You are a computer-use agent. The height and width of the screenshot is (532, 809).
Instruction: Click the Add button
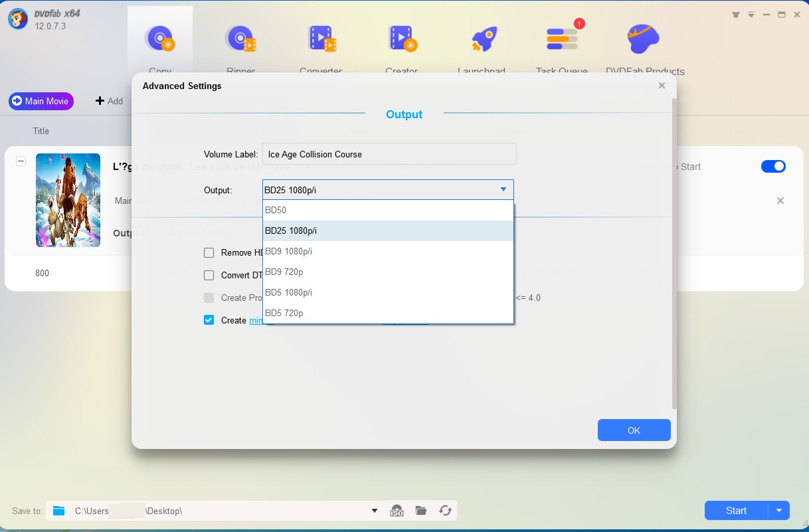(110, 101)
